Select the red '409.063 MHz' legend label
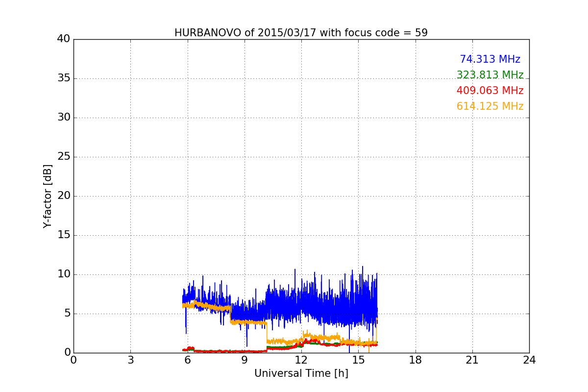Image resolution: width=588 pixels, height=392 pixels. pos(490,91)
